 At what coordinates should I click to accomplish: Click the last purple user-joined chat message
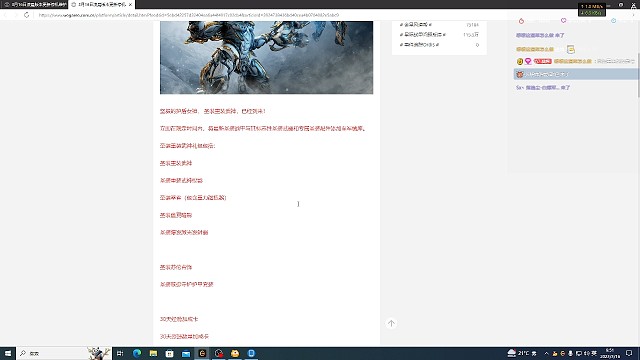point(543,87)
